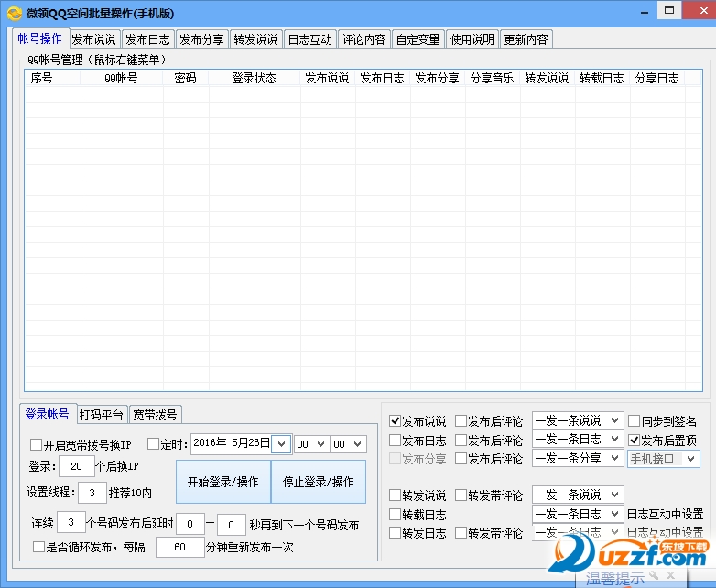Click the 登录 count field showing 20
The height and width of the screenshot is (588, 716).
point(77,466)
